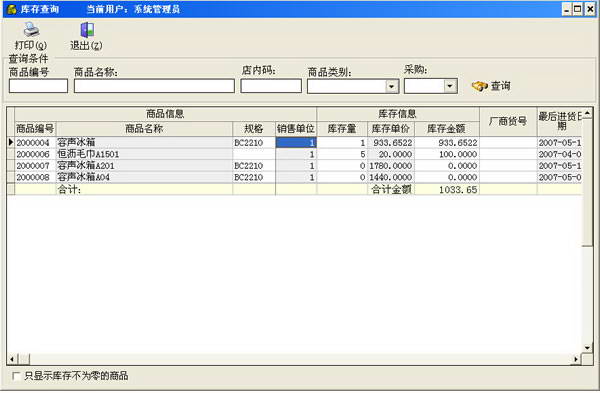Screen dimensions: 600x393
Task: Open the 采购 dropdown arrow
Action: (450, 86)
